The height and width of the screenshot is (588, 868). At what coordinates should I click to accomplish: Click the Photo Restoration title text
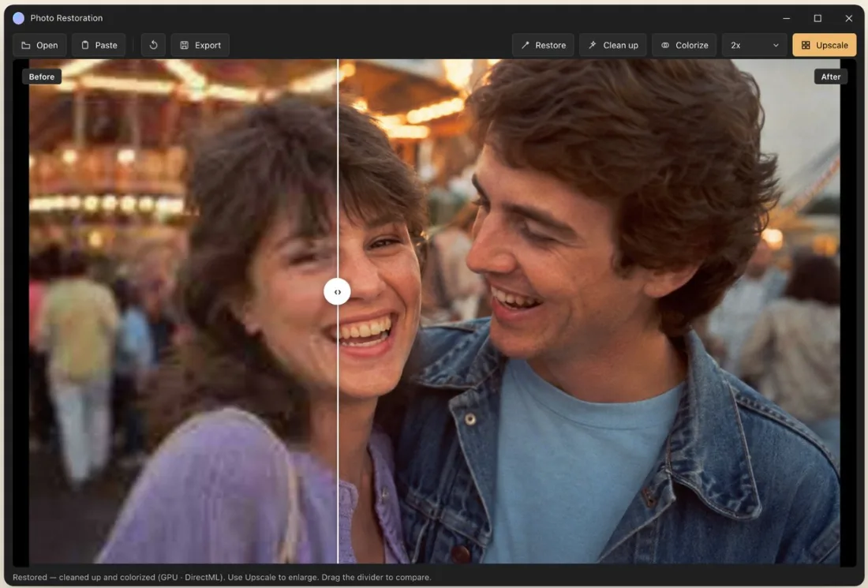[x=66, y=18]
